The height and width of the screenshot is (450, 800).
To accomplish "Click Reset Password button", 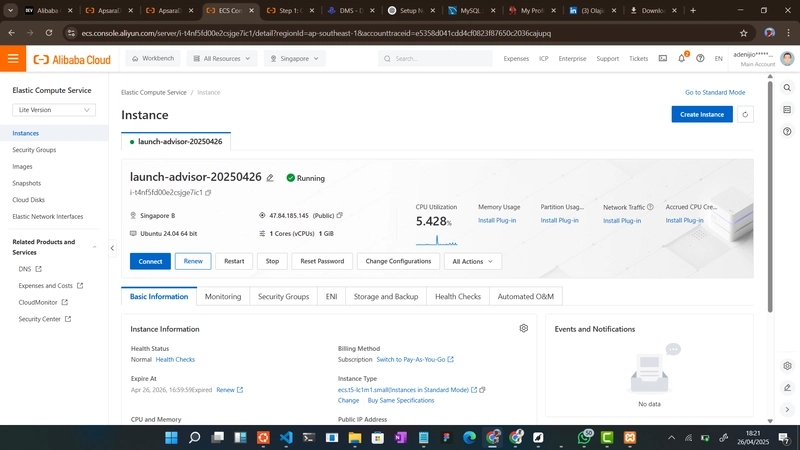I will 322,261.
